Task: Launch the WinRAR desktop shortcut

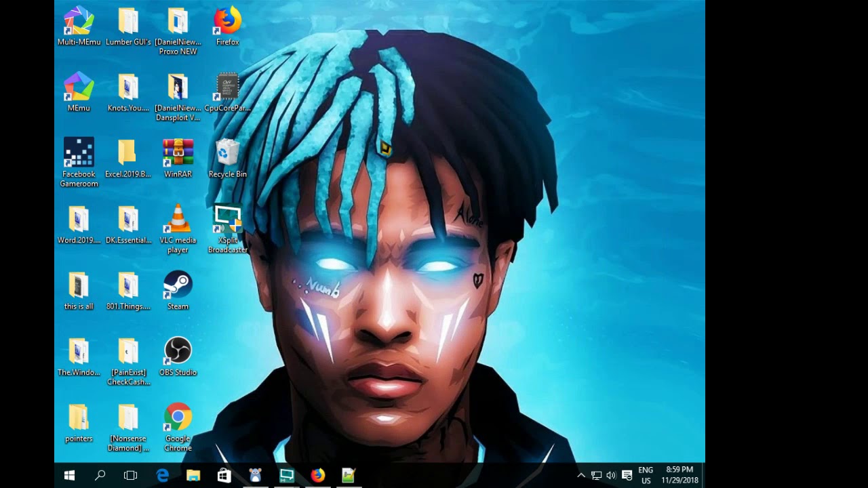Action: (178, 159)
